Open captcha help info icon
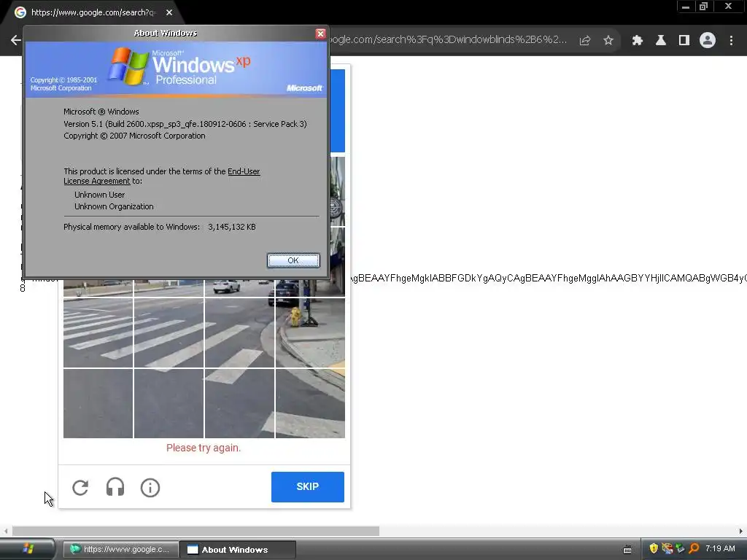Screen dimensions: 747x560 (150, 488)
